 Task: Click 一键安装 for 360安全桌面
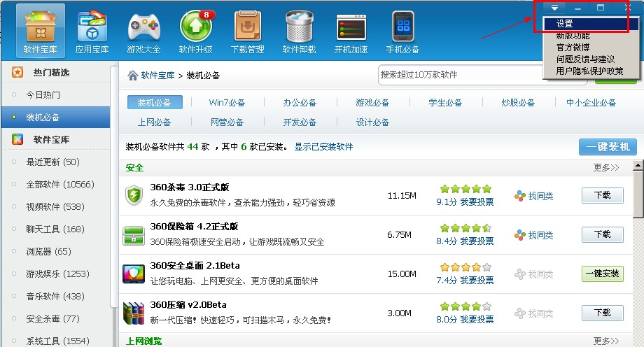[603, 274]
